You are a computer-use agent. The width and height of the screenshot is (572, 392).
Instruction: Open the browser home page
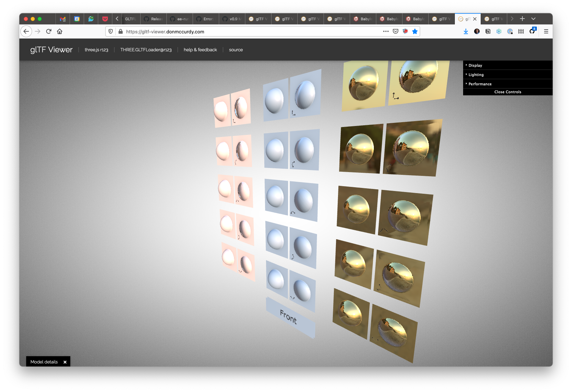point(60,31)
